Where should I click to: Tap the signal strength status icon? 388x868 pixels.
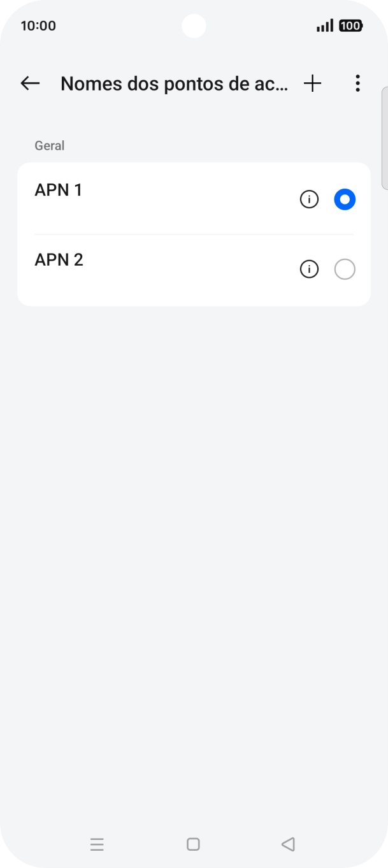325,26
